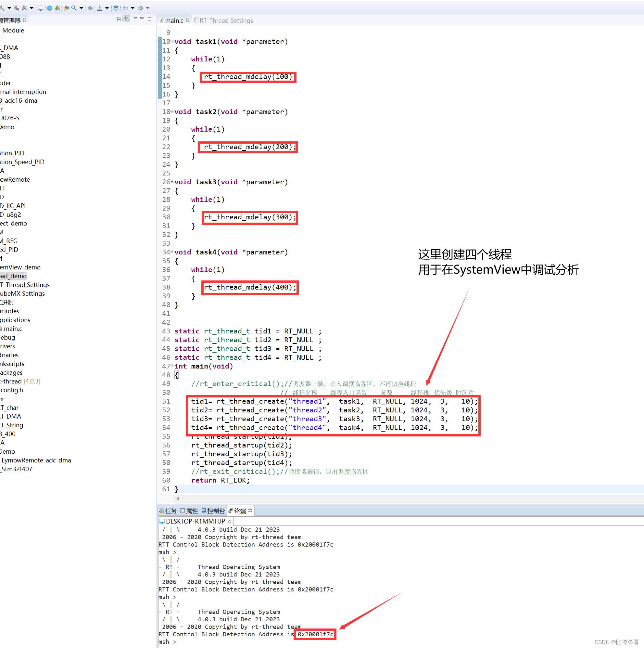Select the T_String project in tree
The image size is (644, 648).
[12, 425]
